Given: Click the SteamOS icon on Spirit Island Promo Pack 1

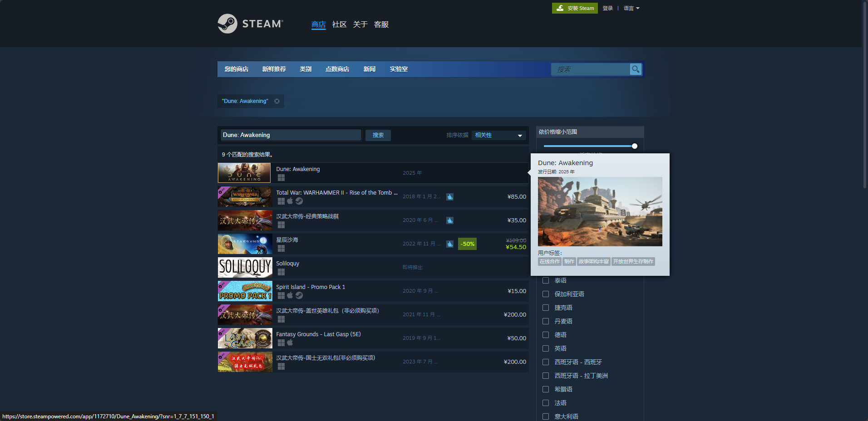Looking at the screenshot, I should click(x=299, y=295).
